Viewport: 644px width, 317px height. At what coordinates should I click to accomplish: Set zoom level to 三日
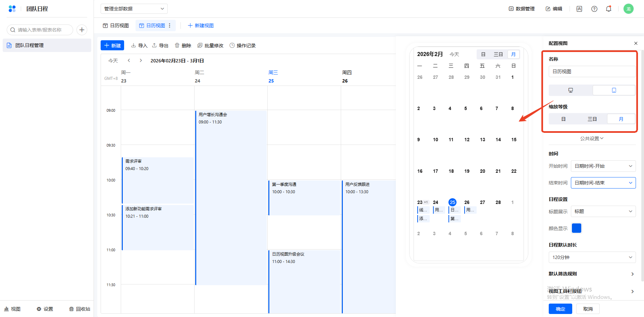tap(592, 119)
